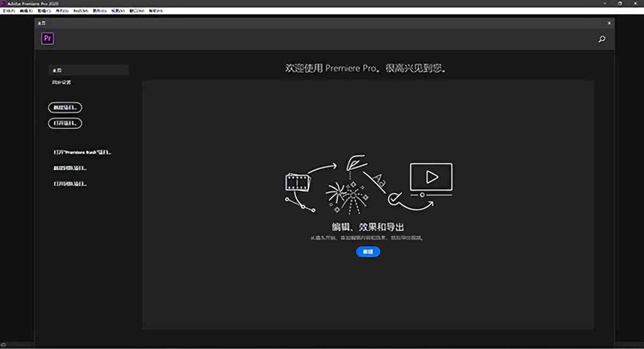Close the Home welcome dialog
644x349 pixels.
tap(609, 23)
